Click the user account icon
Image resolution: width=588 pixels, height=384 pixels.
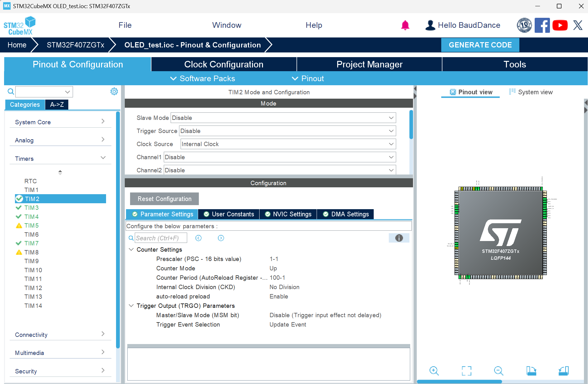point(430,25)
